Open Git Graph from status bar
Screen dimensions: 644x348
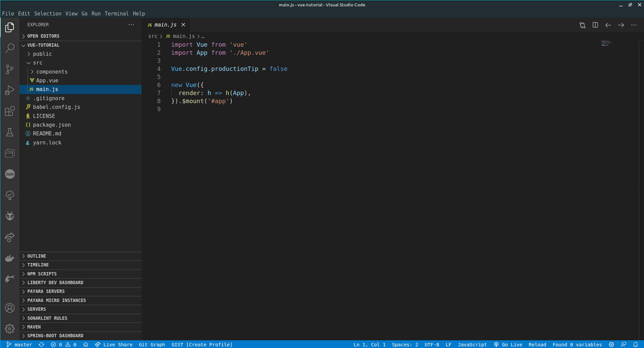152,344
